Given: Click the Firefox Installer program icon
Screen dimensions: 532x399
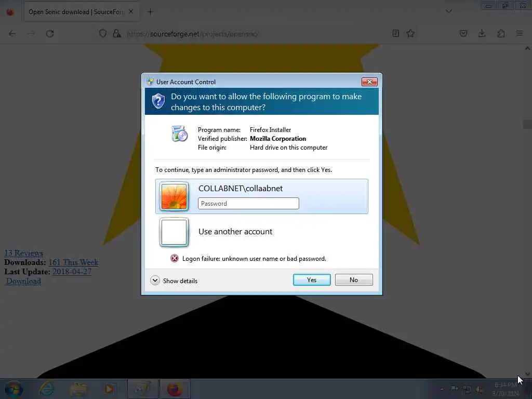Looking at the screenshot, I should click(x=180, y=134).
